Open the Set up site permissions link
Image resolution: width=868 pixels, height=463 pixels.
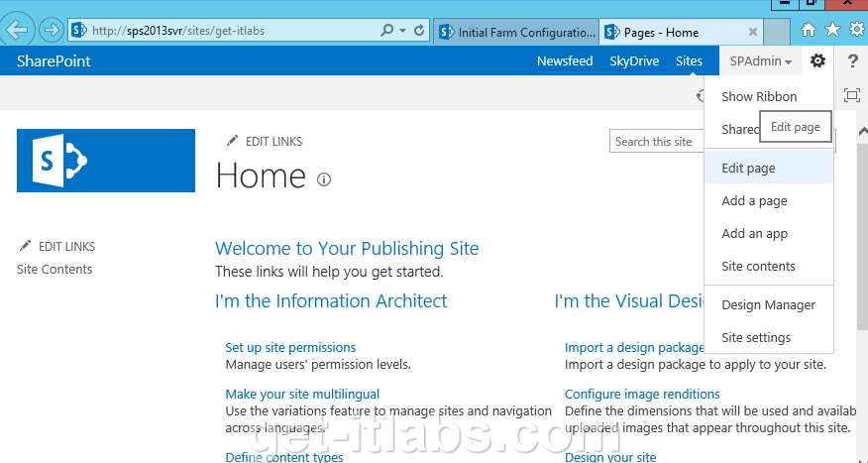(x=290, y=348)
